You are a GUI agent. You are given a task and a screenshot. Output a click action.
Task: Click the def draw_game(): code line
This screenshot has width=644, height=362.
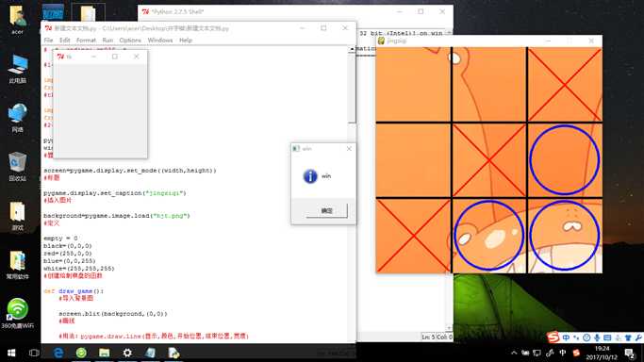pos(74,291)
